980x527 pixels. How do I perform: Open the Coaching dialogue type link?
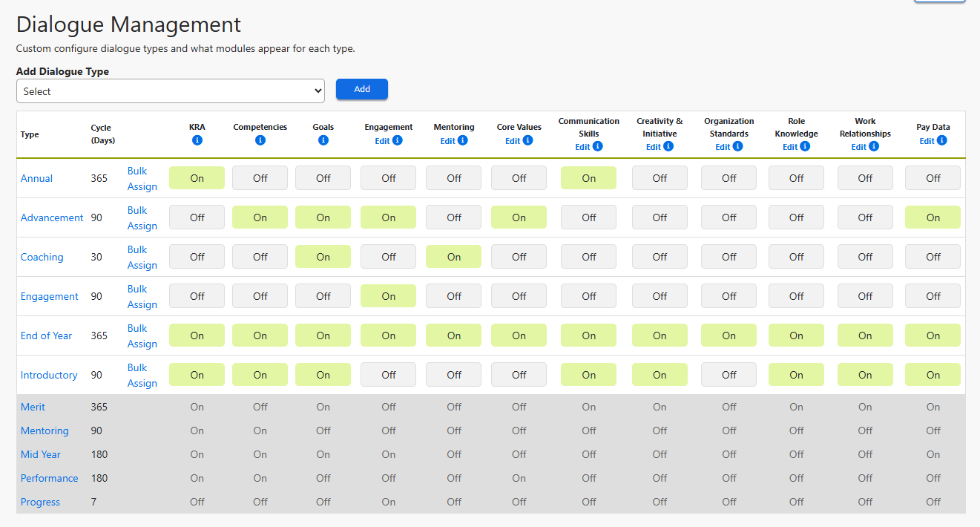click(x=42, y=257)
